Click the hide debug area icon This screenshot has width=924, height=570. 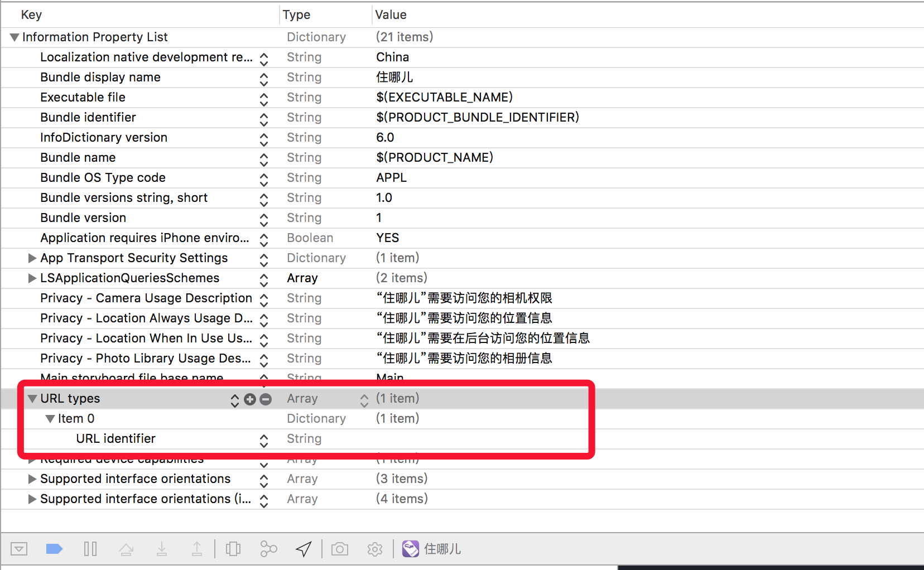pyautogui.click(x=19, y=549)
